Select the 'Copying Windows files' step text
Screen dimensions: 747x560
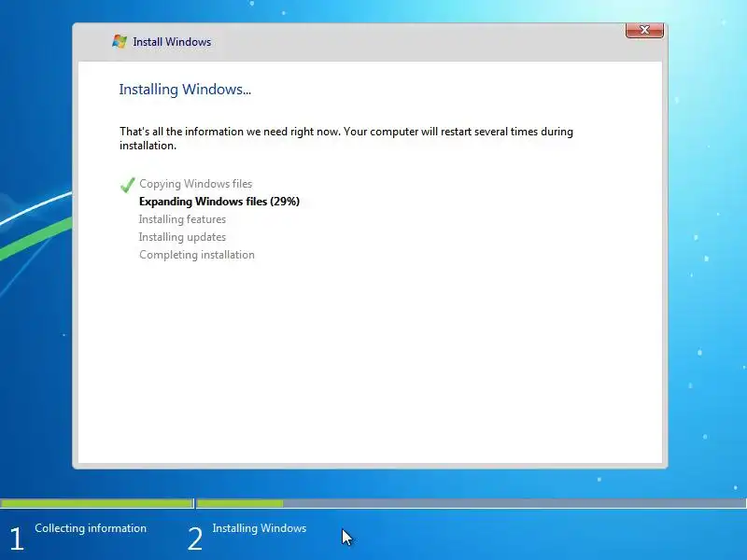coord(196,184)
